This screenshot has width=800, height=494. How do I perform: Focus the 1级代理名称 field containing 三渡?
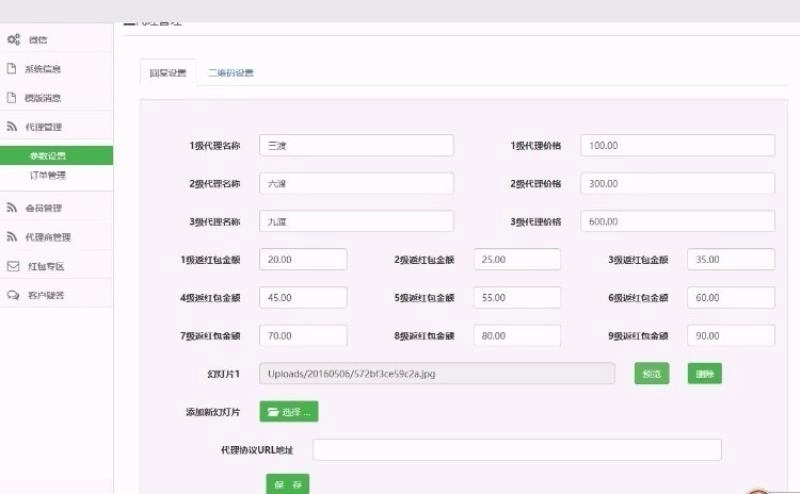(x=356, y=145)
